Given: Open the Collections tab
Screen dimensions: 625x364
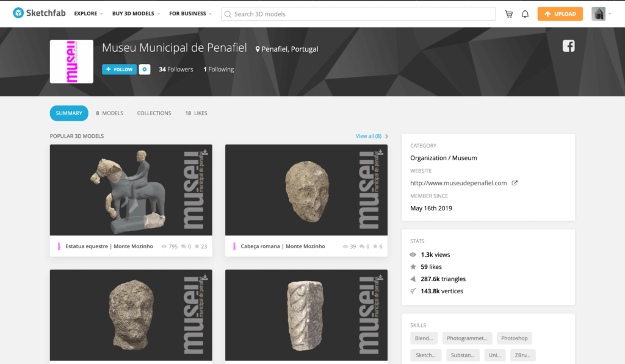Looking at the screenshot, I should [154, 113].
